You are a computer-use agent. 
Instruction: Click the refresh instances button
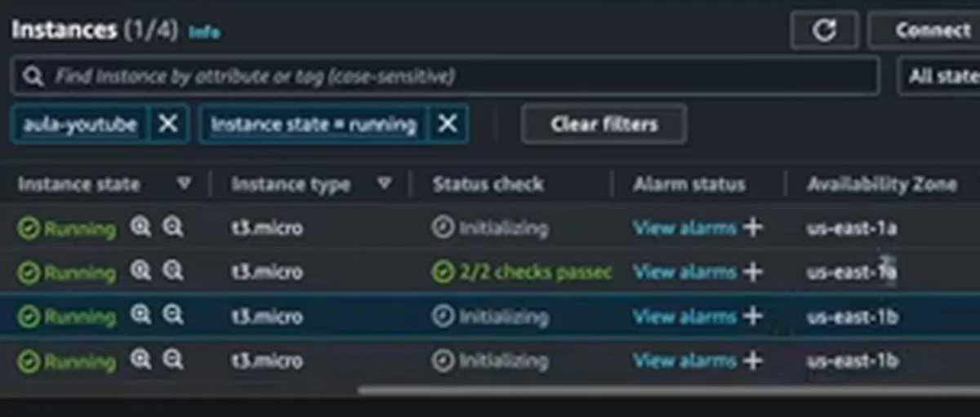pyautogui.click(x=824, y=30)
